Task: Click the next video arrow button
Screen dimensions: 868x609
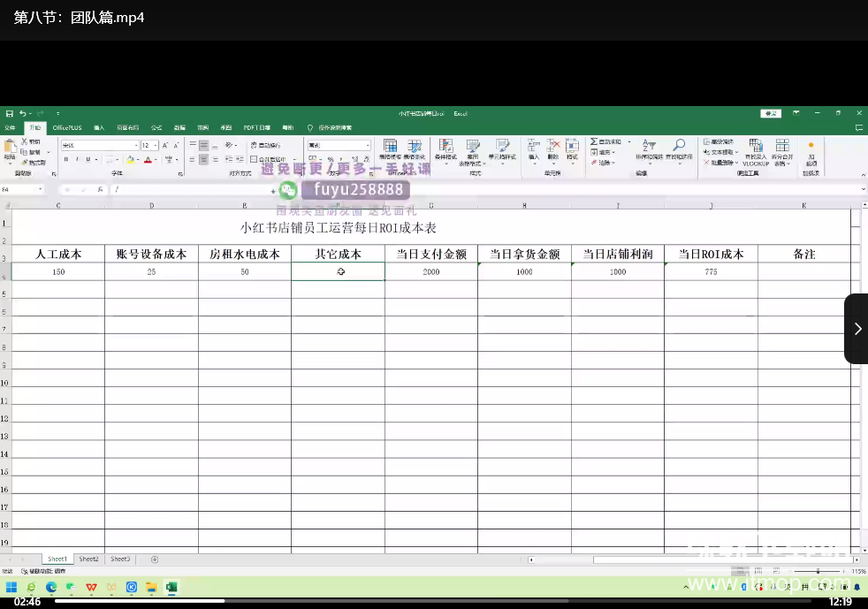Action: click(857, 329)
